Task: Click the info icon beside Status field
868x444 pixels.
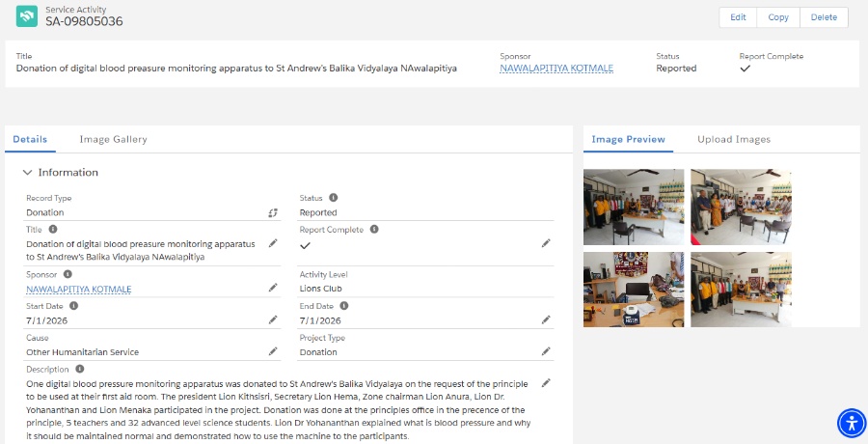Action: point(334,197)
